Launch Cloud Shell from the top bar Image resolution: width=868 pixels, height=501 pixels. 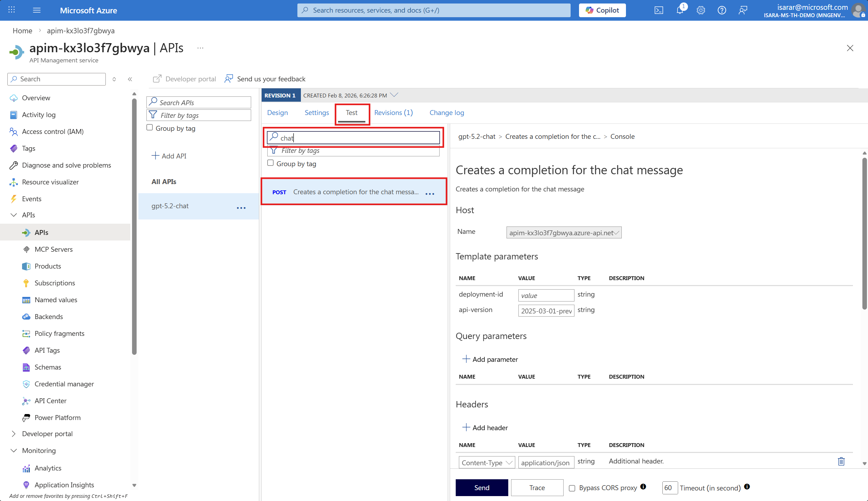(x=659, y=10)
